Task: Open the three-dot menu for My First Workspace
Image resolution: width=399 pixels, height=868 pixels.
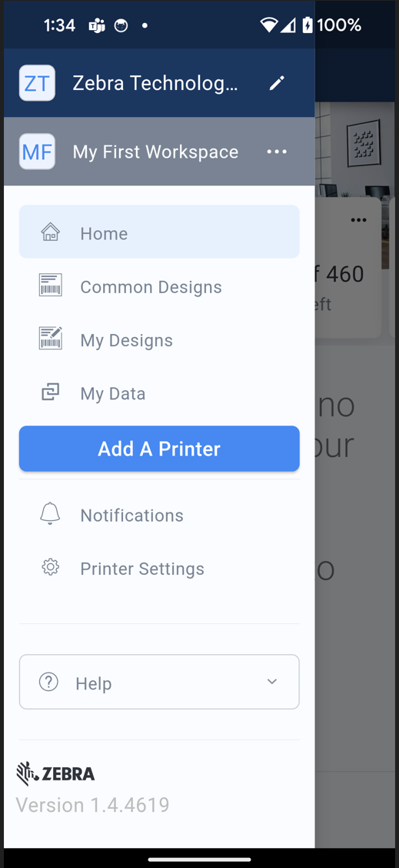Action: pyautogui.click(x=277, y=152)
